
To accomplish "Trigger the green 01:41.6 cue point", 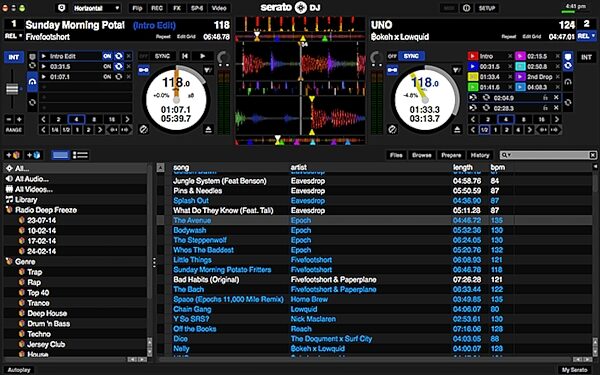I will click(473, 87).
